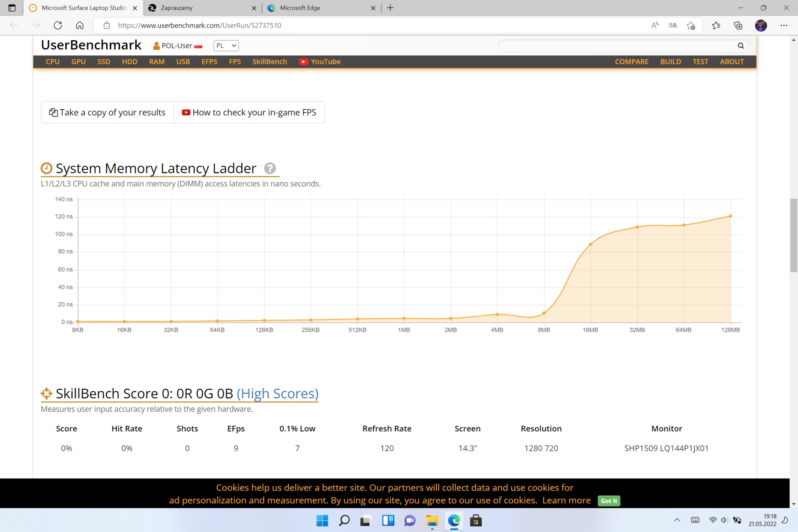The height and width of the screenshot is (532, 798).
Task: Add this page to favorites star icon
Action: (691, 26)
